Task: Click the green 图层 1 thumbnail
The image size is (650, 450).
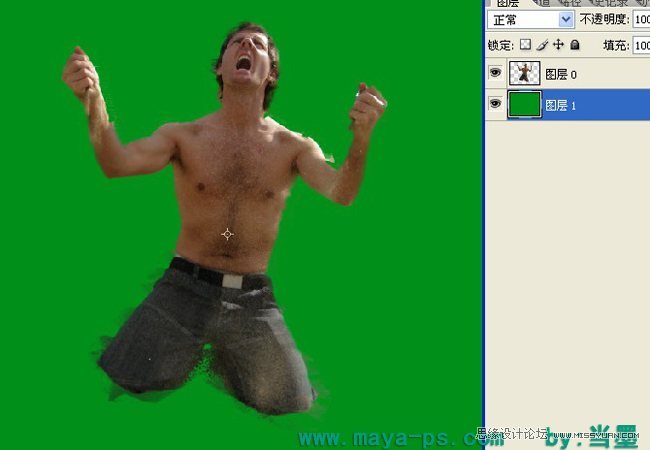Action: click(x=524, y=105)
